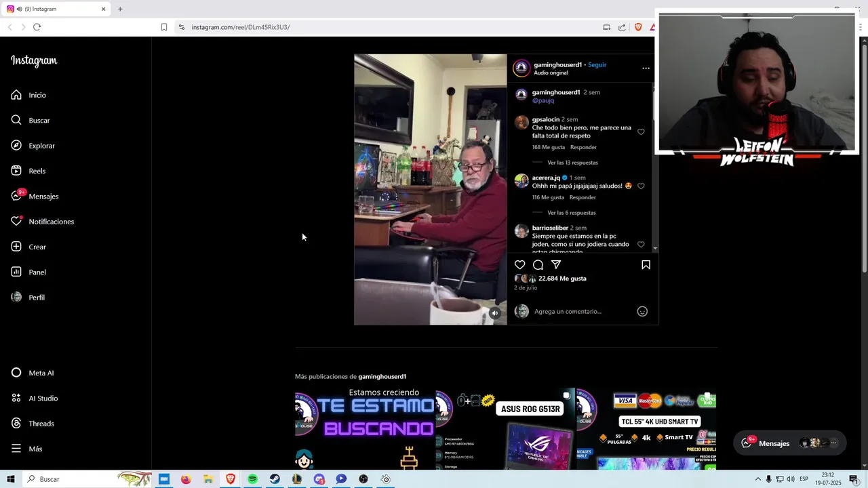Viewport: 868px width, 488px height.
Task: Open barrioseliber's profile from username
Action: (550, 228)
